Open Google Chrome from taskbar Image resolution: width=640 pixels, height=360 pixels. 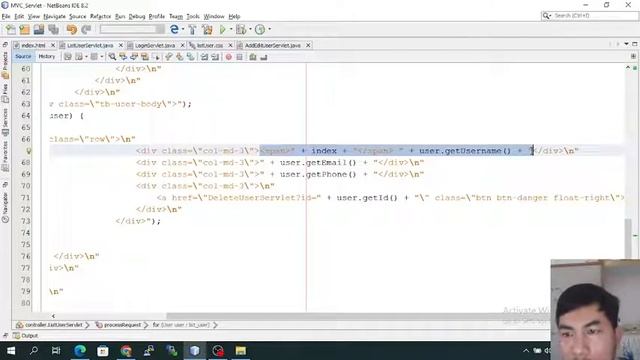126,351
